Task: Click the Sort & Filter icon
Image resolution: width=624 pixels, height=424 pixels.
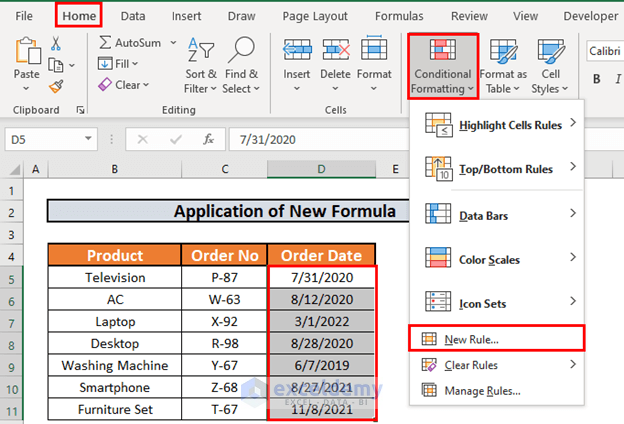Action: (201, 51)
